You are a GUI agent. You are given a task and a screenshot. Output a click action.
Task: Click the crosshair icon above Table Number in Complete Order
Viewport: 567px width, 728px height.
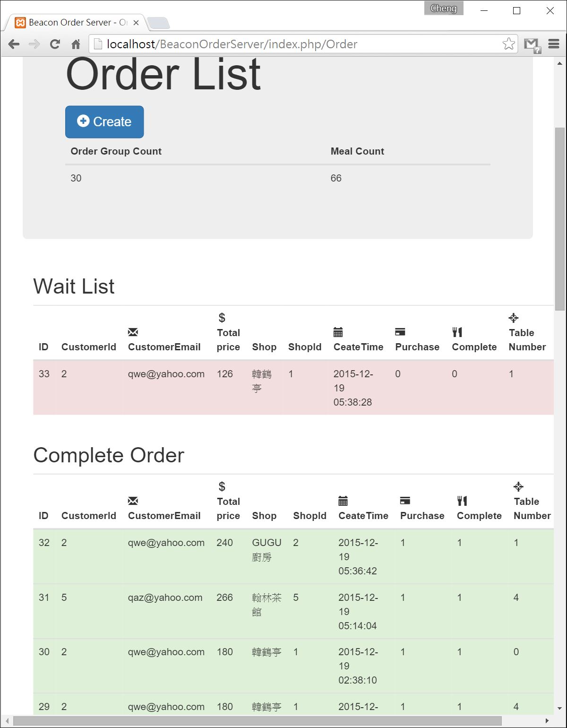tap(518, 486)
